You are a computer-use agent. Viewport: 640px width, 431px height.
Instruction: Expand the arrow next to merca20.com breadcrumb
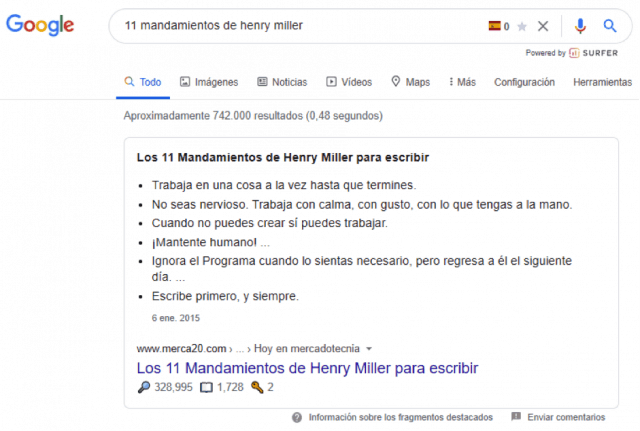tap(369, 349)
